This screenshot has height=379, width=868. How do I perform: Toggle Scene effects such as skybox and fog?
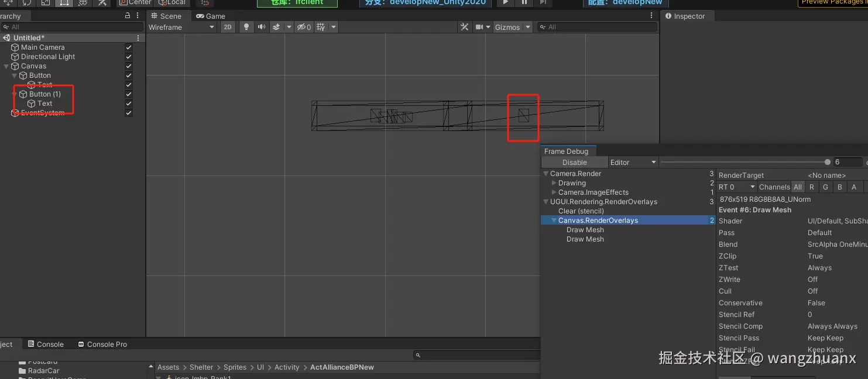point(276,27)
